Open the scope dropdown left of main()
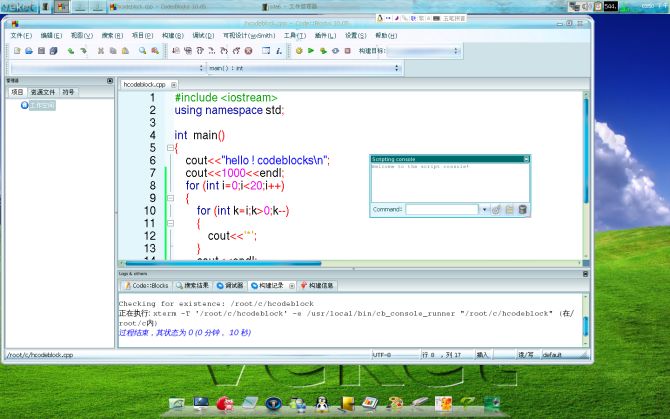 pyautogui.click(x=107, y=68)
